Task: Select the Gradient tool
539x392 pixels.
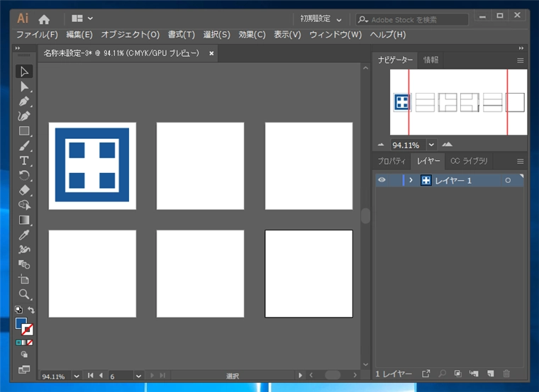Action: click(x=24, y=220)
